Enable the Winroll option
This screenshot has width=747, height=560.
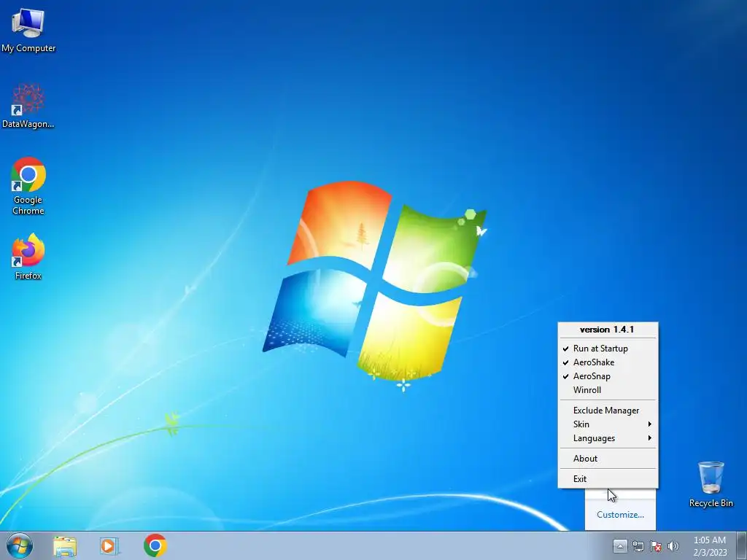coord(608,390)
